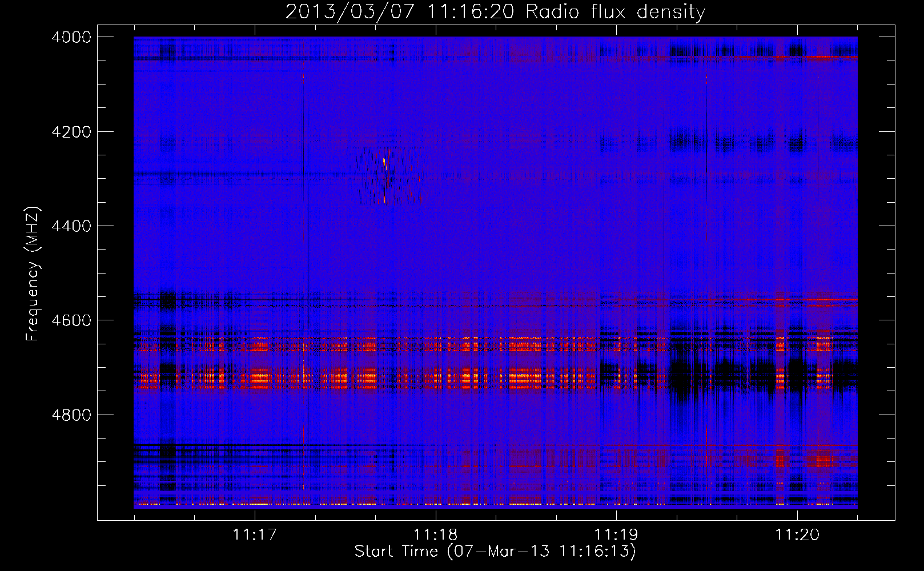The image size is (924, 571).
Task: Click the 4800 frequency tick label
Action: coord(71,415)
